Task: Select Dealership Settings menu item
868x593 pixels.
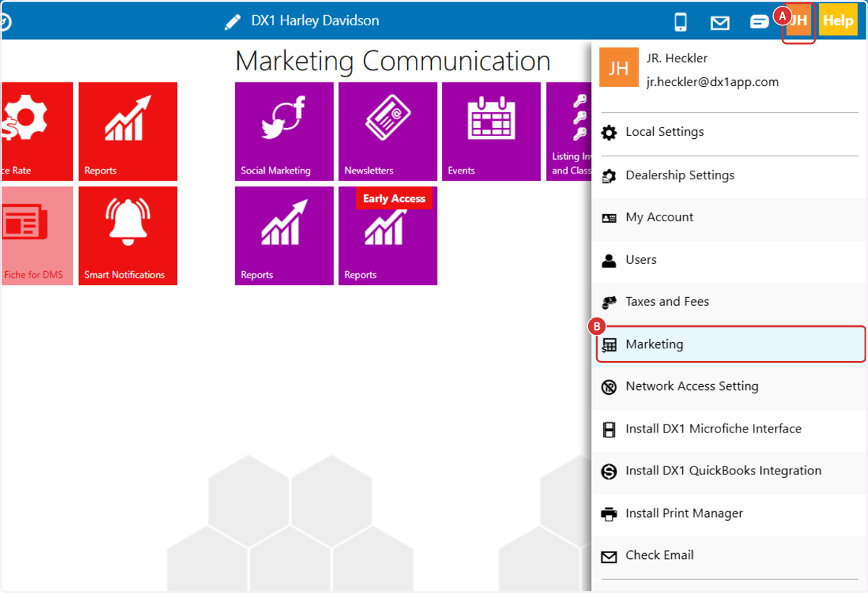Action: (730, 176)
